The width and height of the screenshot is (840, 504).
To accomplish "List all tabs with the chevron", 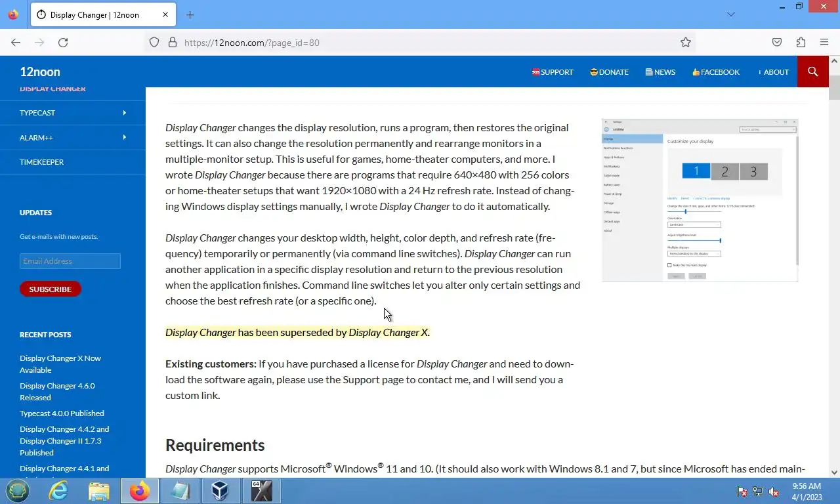I will pyautogui.click(x=731, y=14).
